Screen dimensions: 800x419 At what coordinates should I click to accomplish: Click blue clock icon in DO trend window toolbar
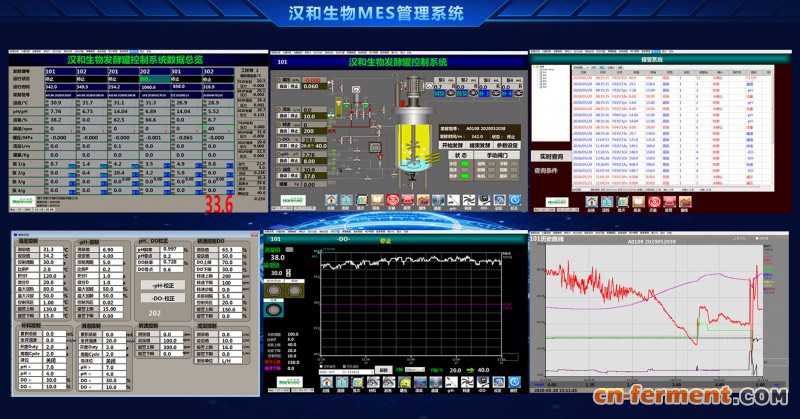coord(514,382)
